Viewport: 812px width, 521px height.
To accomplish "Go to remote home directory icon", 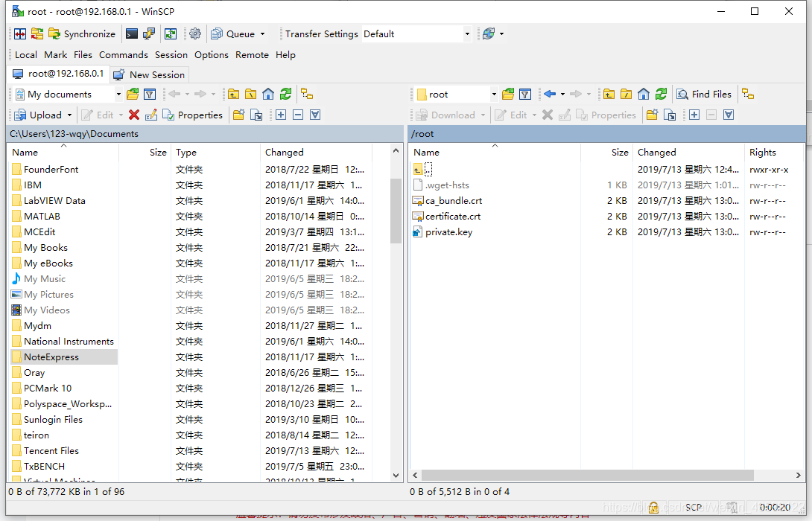I will [x=643, y=95].
